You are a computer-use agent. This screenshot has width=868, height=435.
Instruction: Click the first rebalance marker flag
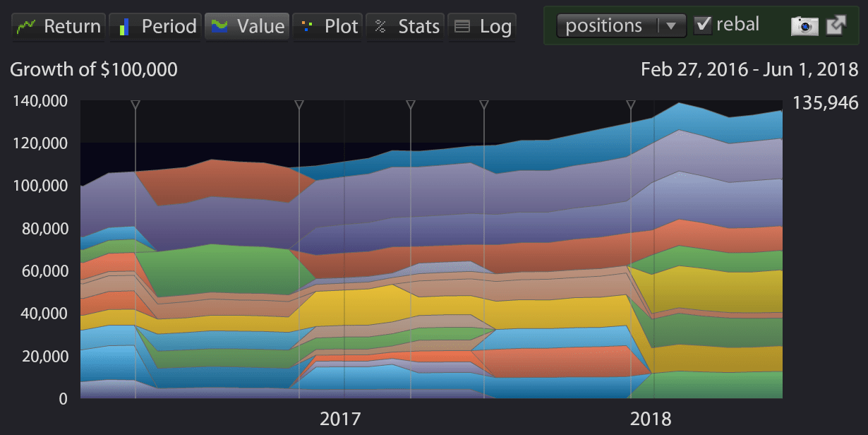[135, 105]
